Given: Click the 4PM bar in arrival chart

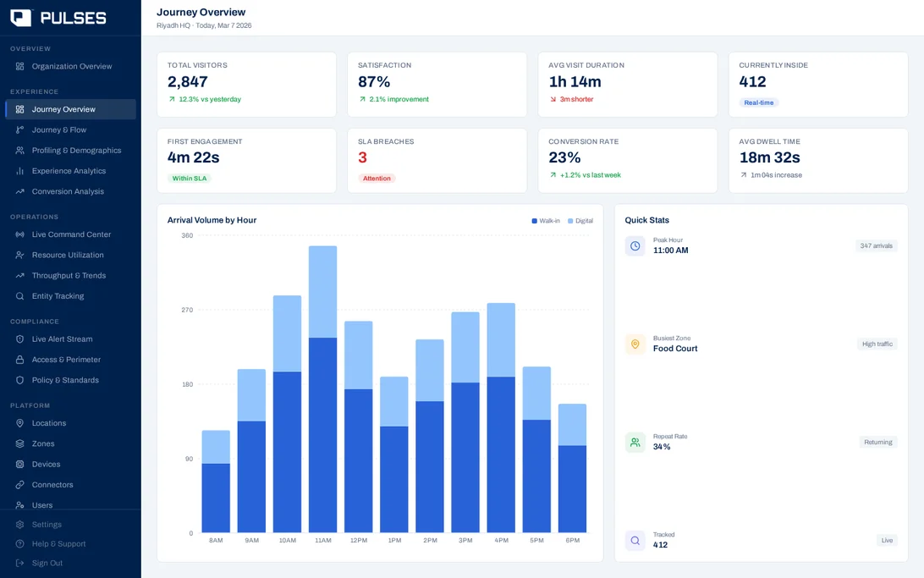Looking at the screenshot, I should (x=501, y=418).
